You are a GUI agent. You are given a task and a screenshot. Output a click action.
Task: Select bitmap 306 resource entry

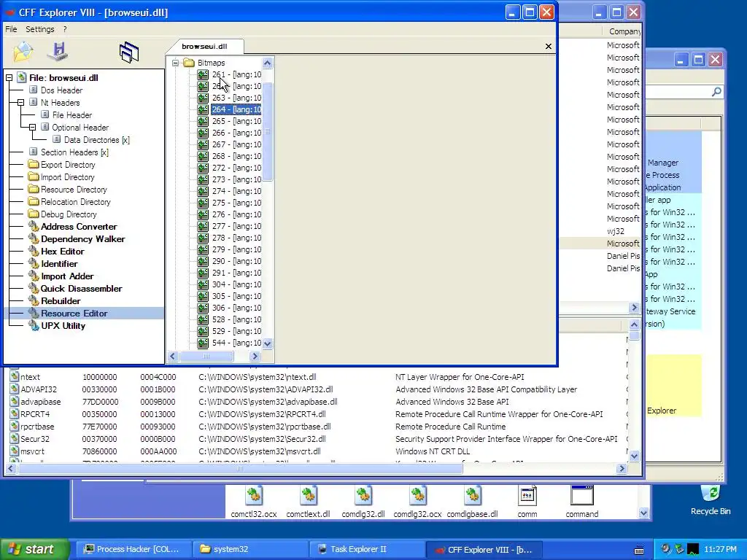(236, 308)
